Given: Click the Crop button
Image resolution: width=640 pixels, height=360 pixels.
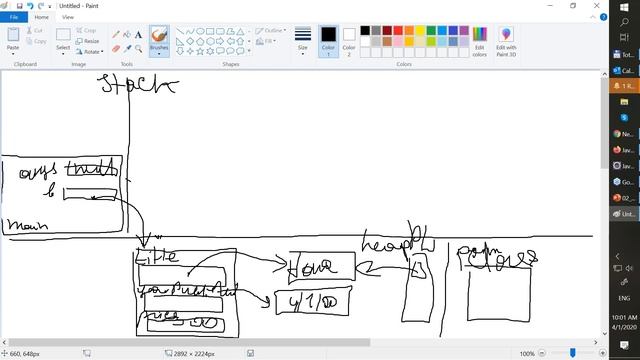Looking at the screenshot, I should tap(86, 31).
